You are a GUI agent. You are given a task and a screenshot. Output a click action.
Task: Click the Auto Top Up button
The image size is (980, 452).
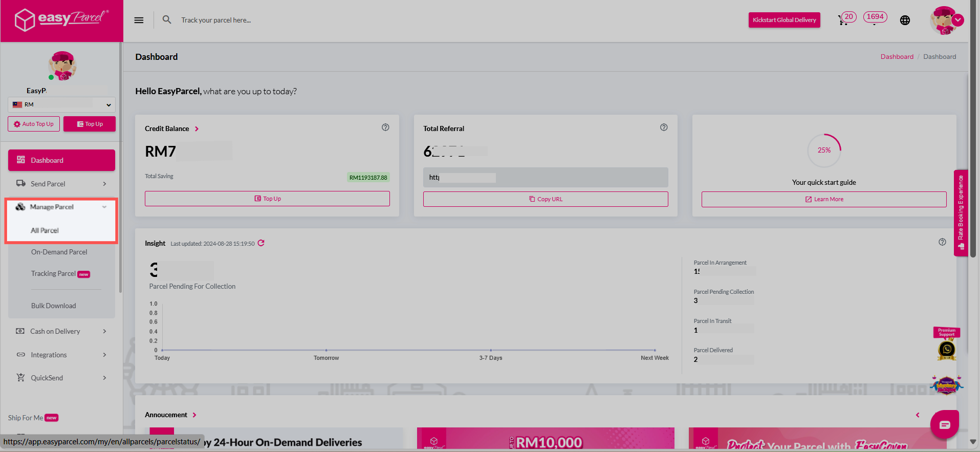34,124
